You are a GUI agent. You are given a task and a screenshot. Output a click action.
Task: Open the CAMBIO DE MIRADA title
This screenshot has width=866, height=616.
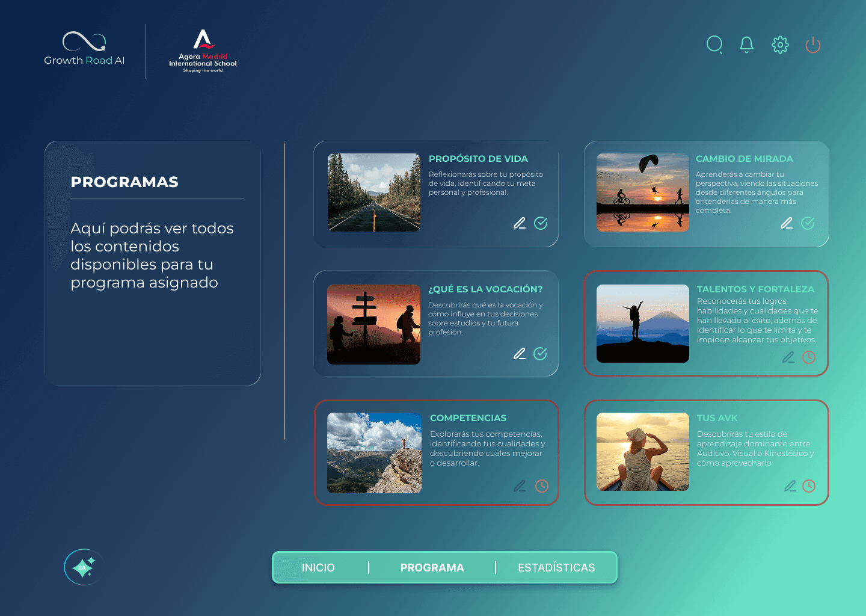(745, 159)
